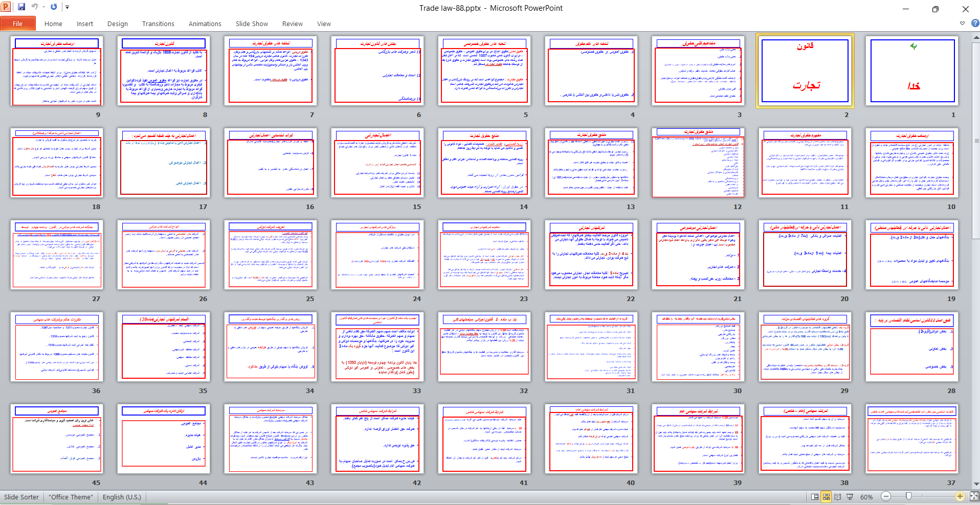The width and height of the screenshot is (980, 505).
Task: Open the Animations ribbon tab
Action: pos(205,24)
